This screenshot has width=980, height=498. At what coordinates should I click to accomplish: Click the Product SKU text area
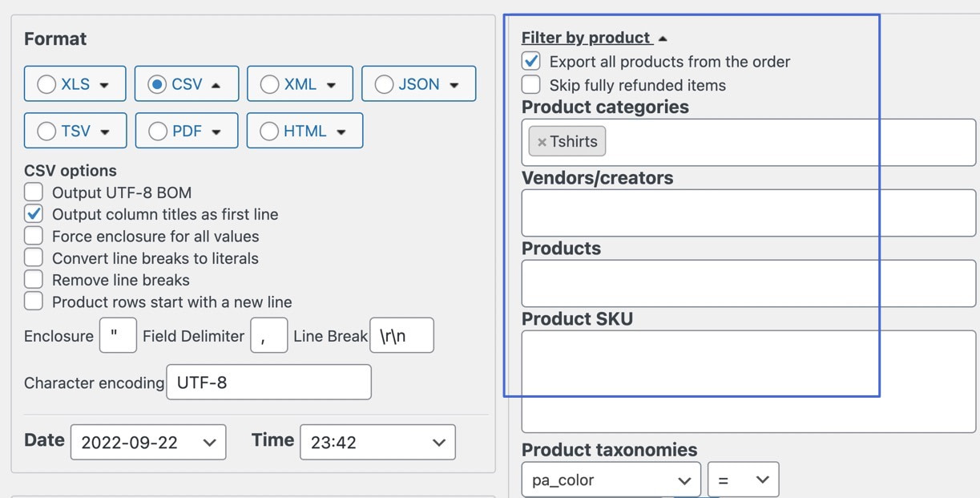[748, 382]
